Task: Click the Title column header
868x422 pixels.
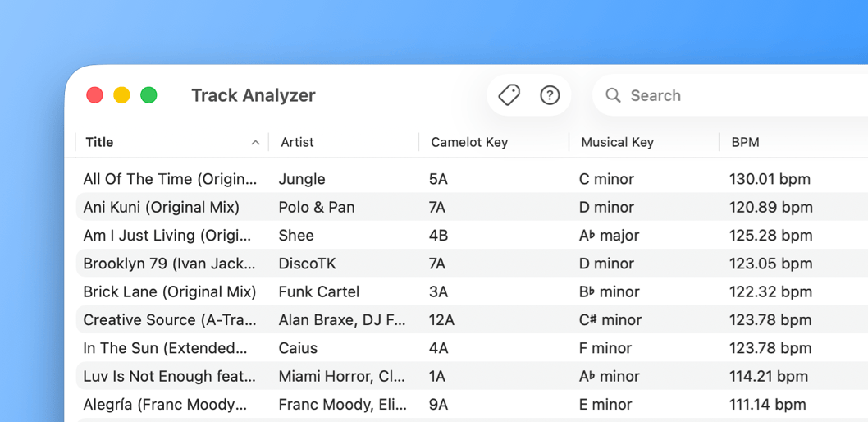Action: (99, 142)
